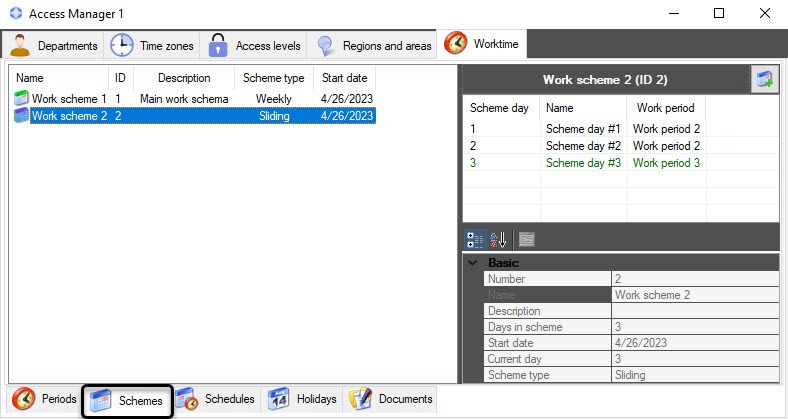Select the Work scheme 1 row icon

(21, 98)
